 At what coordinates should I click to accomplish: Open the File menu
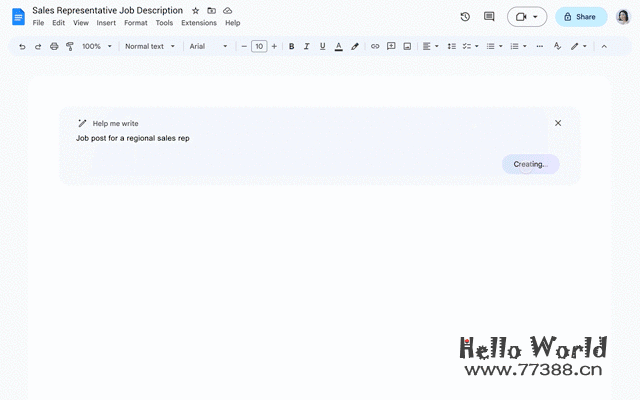click(x=38, y=23)
